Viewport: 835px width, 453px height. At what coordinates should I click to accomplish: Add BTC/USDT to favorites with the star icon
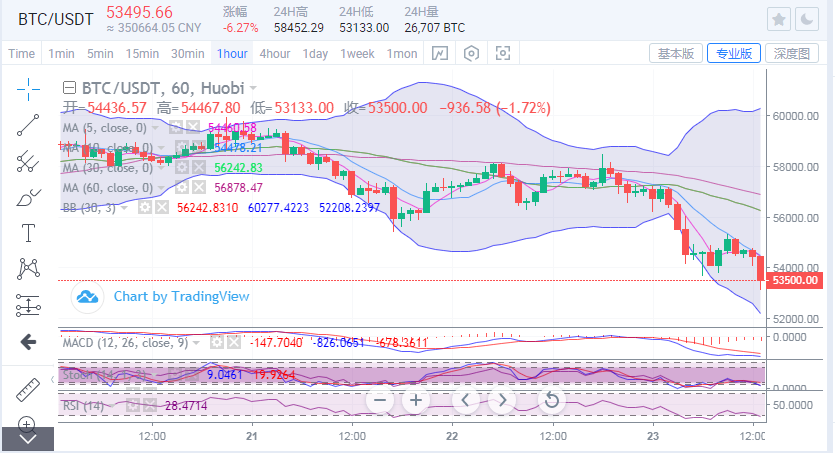(x=779, y=20)
